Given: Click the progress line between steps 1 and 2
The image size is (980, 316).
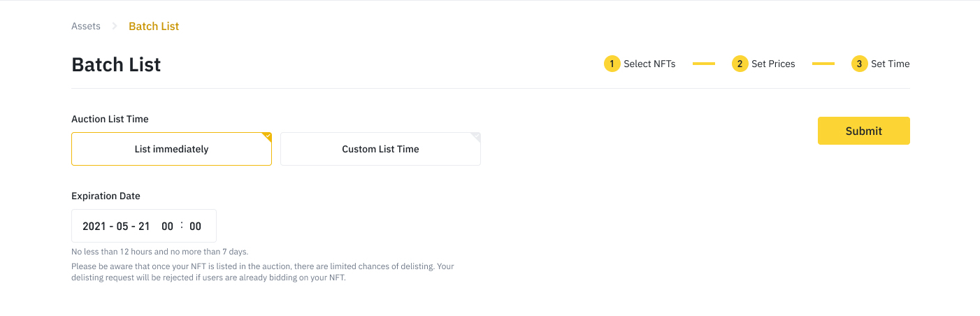Looking at the screenshot, I should click(704, 64).
